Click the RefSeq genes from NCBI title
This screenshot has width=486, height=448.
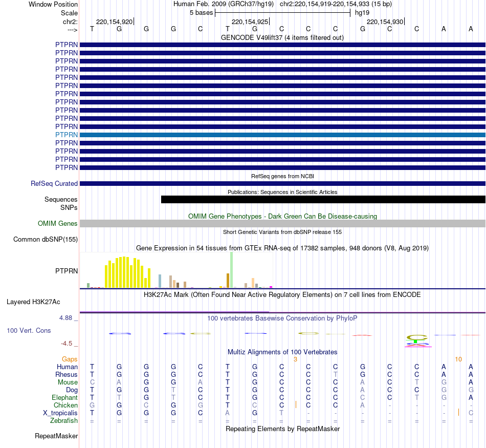(282, 176)
